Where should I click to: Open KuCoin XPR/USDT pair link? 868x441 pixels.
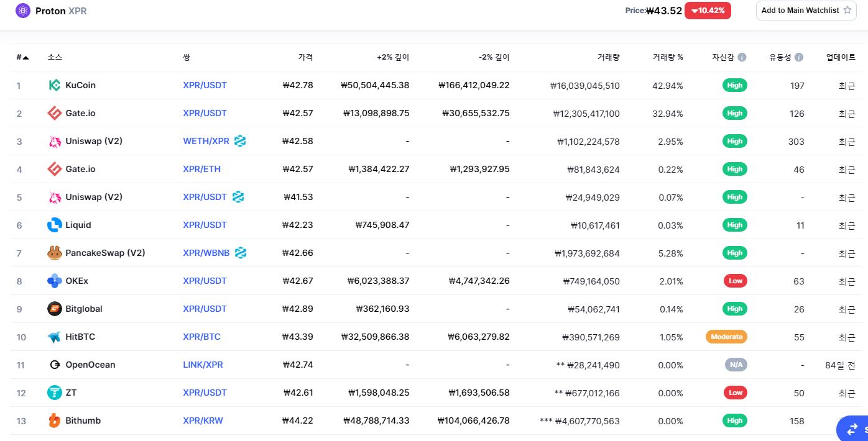pyautogui.click(x=205, y=85)
